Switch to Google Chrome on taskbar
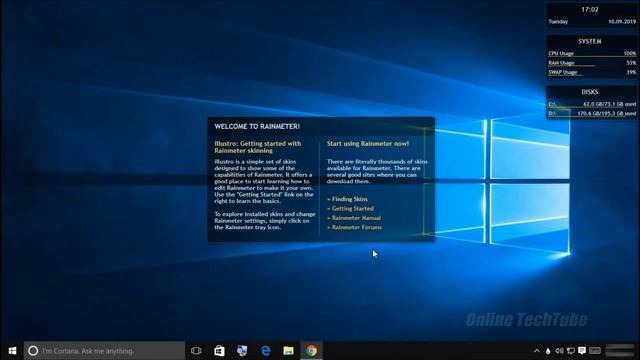This screenshot has height=360, width=640. pyautogui.click(x=311, y=351)
